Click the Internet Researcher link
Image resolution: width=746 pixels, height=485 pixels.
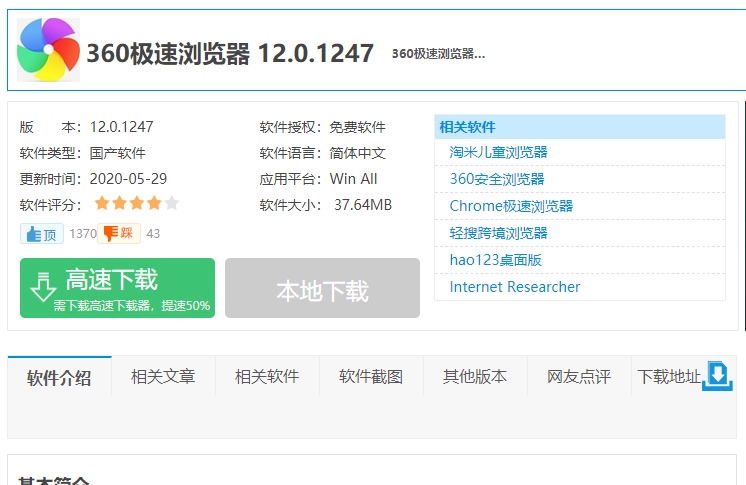514,287
